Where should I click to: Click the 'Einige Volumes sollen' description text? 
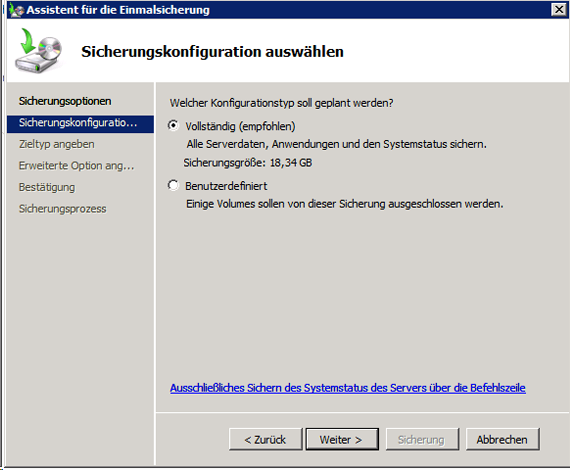click(x=345, y=204)
